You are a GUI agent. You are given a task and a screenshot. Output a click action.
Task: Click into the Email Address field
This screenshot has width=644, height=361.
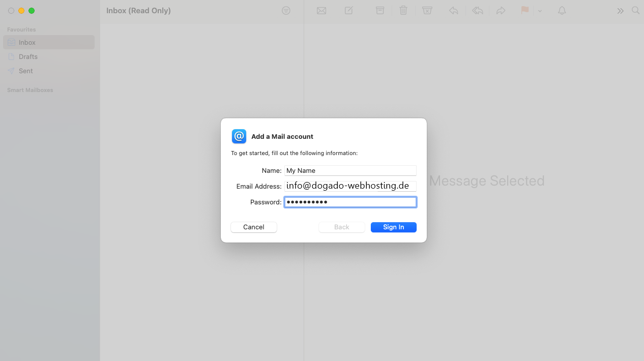pyautogui.click(x=350, y=186)
